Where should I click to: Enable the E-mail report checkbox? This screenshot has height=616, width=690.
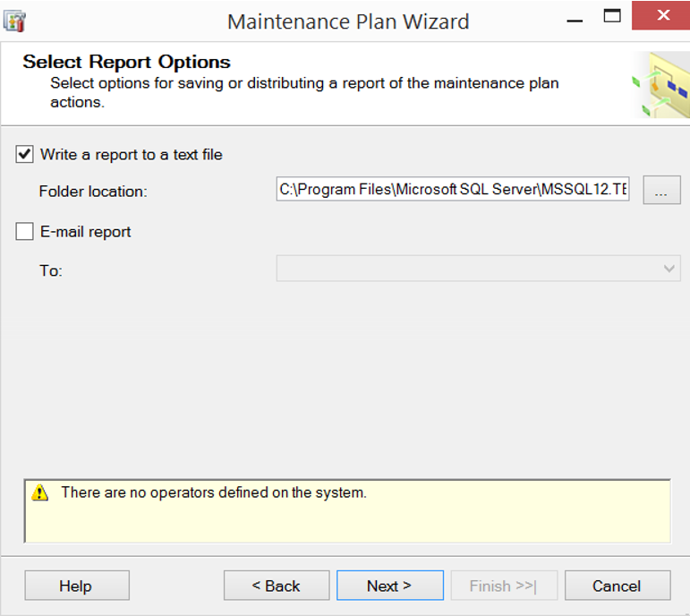25,232
